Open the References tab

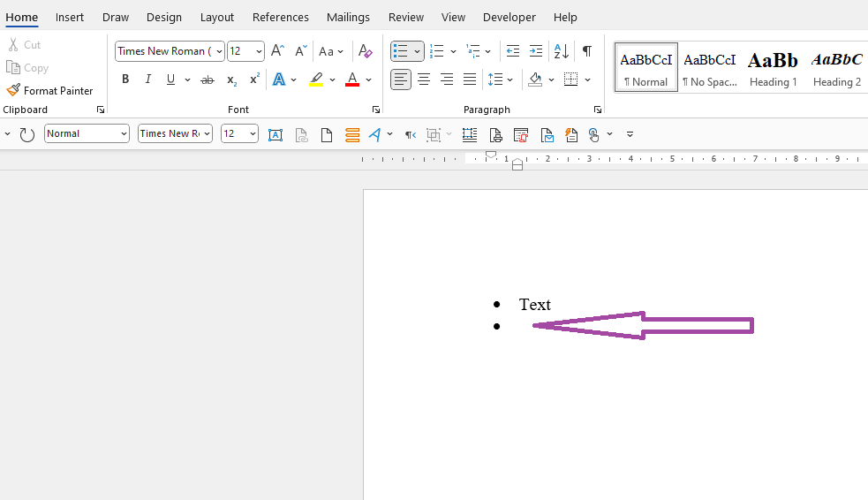(x=280, y=17)
